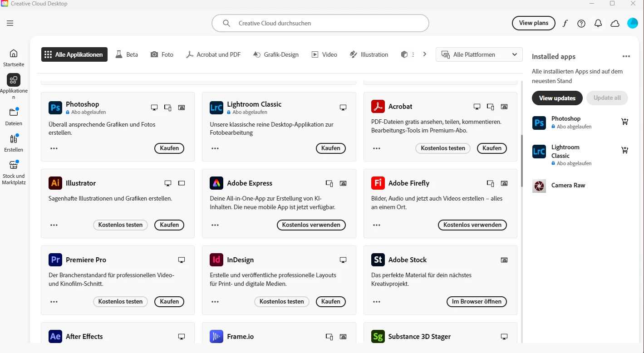Image resolution: width=644 pixels, height=353 pixels.
Task: Open the hamburger menu icon
Action: tap(10, 23)
